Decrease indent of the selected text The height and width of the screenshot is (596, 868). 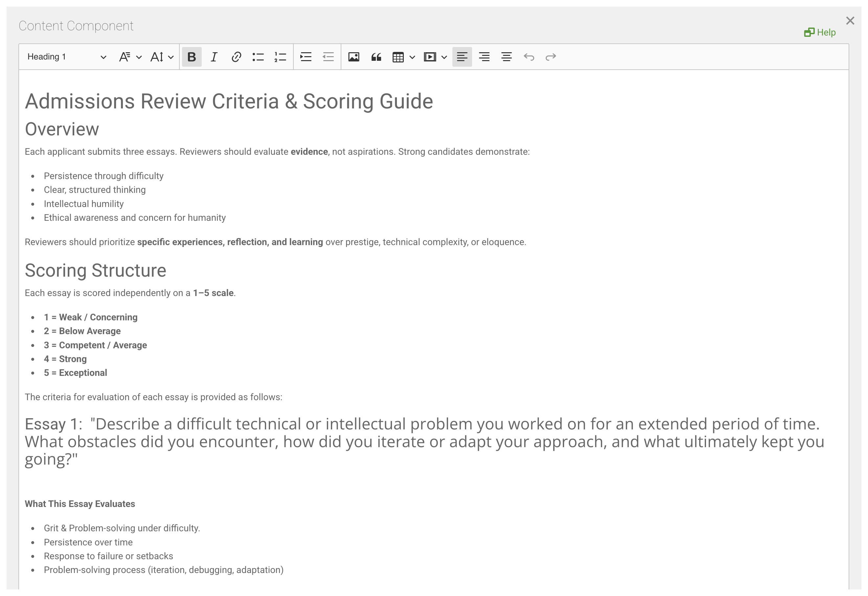point(328,57)
